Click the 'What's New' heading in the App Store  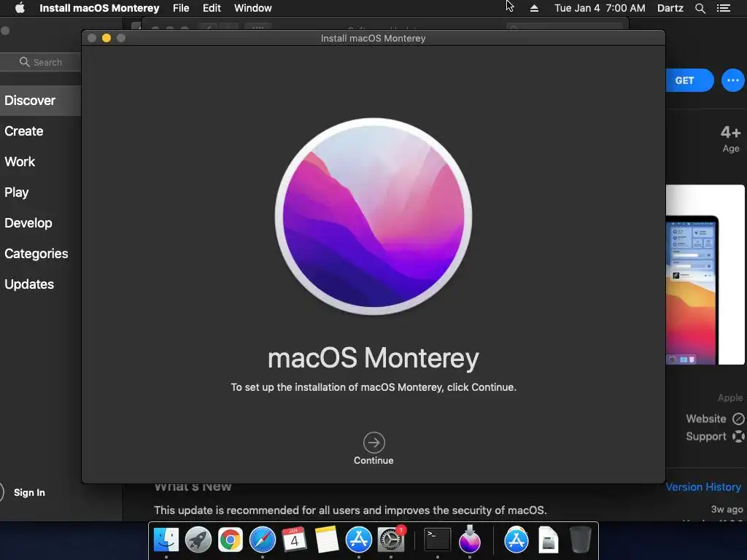coord(193,487)
